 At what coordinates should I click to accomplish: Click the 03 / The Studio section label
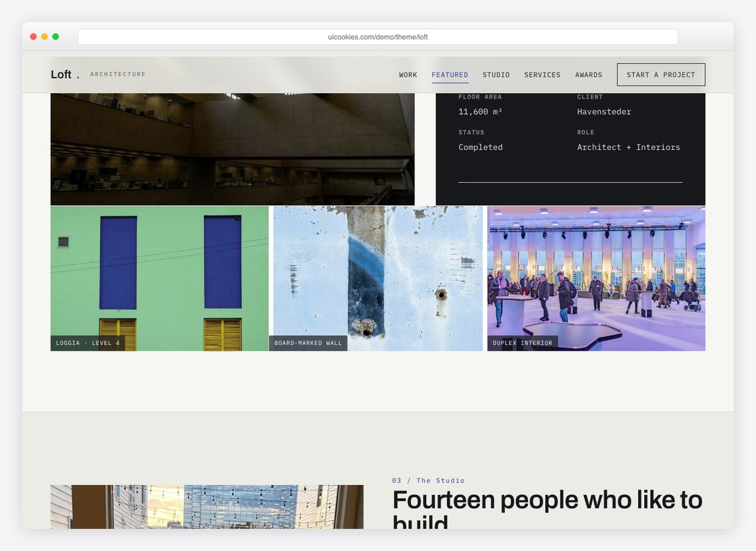(428, 480)
